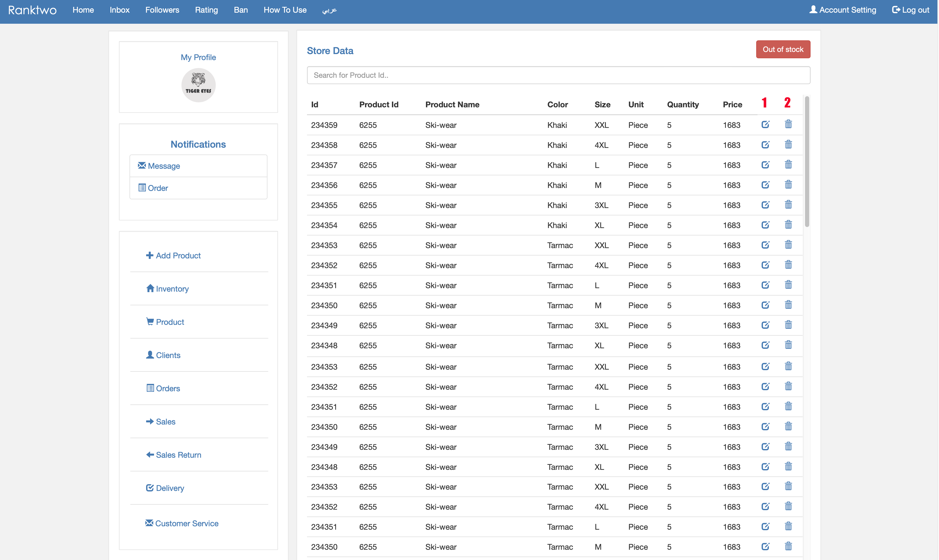Open the Followers page

162,10
